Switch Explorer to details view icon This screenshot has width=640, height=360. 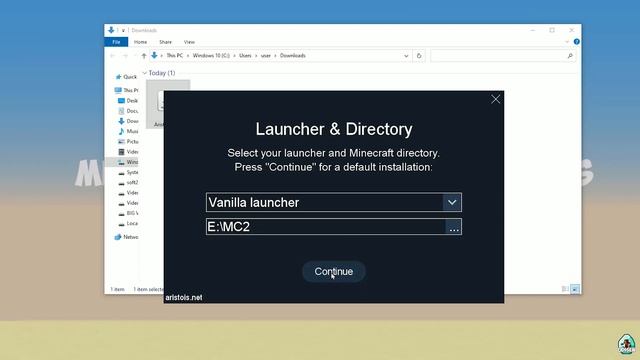565,289
